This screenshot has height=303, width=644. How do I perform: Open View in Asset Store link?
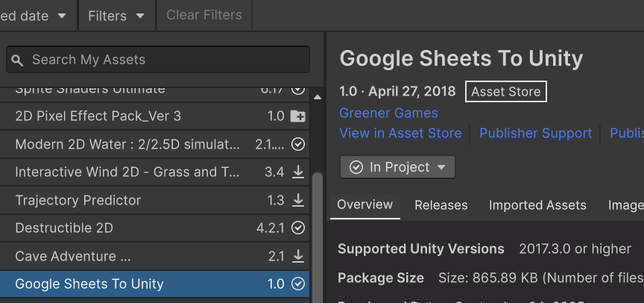[x=400, y=134]
